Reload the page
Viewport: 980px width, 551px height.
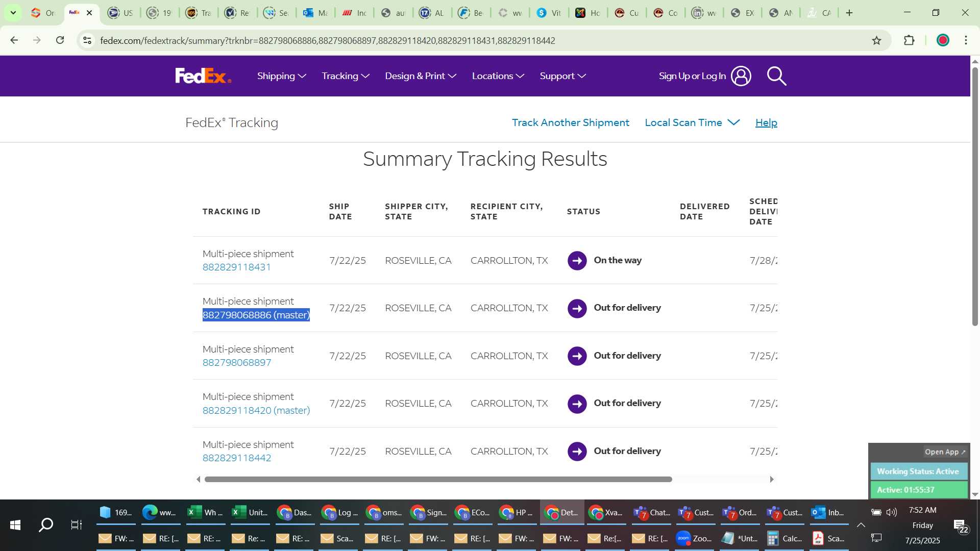pyautogui.click(x=60, y=40)
